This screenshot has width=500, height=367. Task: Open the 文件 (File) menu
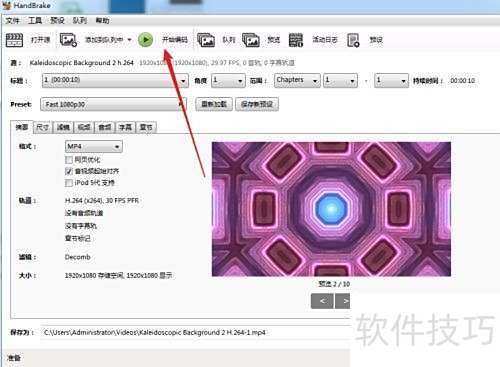point(12,21)
